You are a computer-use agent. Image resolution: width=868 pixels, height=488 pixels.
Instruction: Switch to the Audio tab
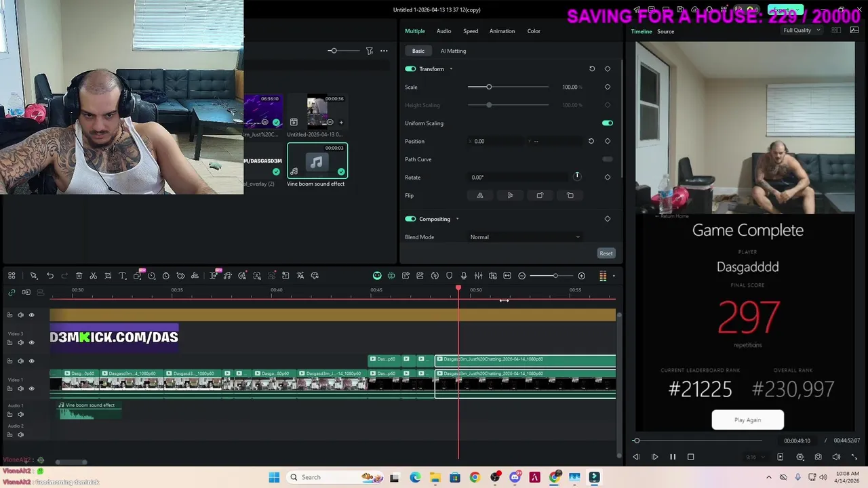[443, 31]
